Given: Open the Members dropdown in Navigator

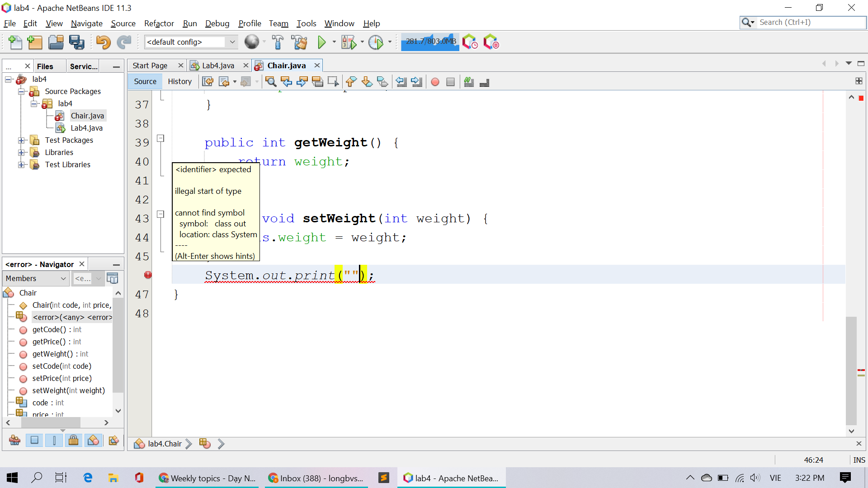Looking at the screenshot, I should pyautogui.click(x=36, y=278).
